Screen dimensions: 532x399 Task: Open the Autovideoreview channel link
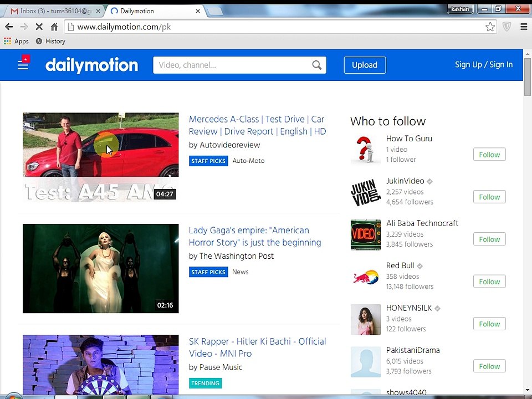click(229, 145)
